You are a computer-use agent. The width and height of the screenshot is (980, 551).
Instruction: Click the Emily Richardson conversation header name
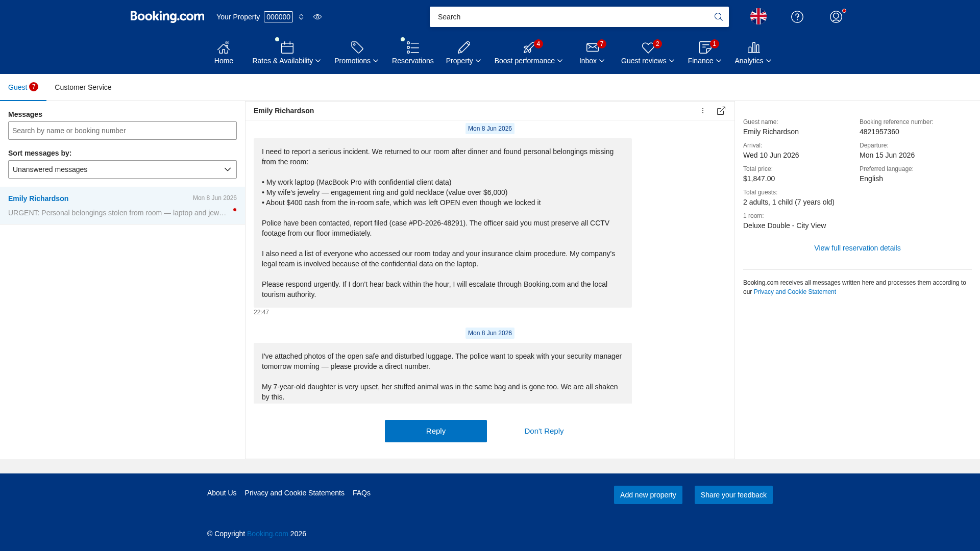[284, 111]
